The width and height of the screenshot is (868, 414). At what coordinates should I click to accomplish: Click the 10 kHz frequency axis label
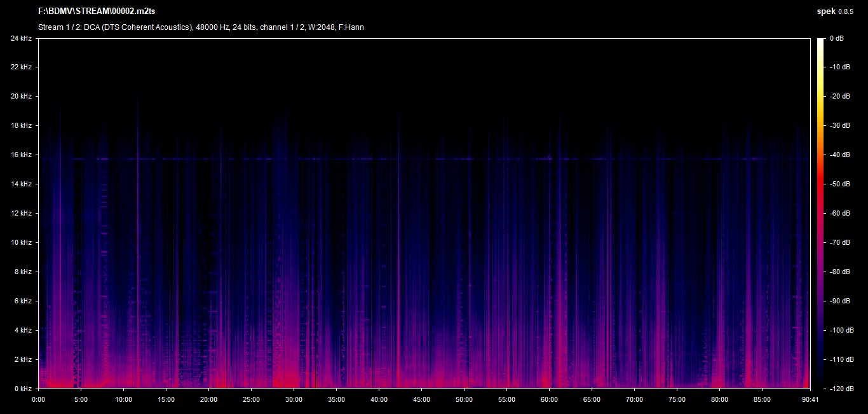coord(21,242)
